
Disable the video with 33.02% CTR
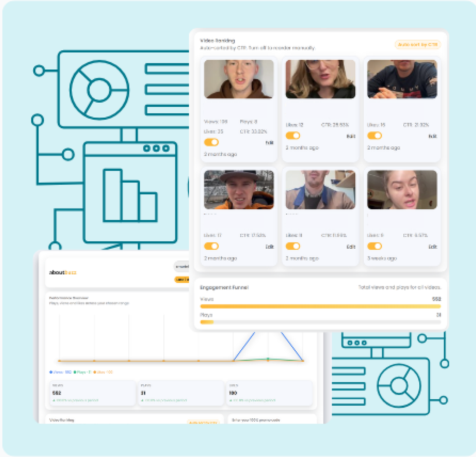coord(211,142)
